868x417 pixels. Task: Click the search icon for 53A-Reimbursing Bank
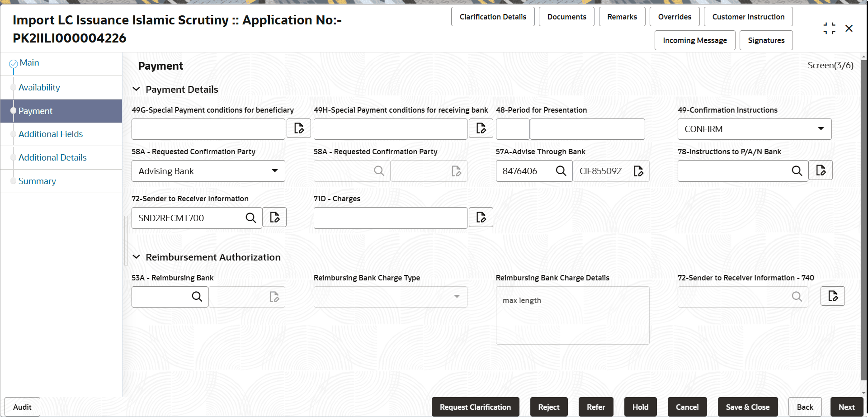click(x=197, y=296)
